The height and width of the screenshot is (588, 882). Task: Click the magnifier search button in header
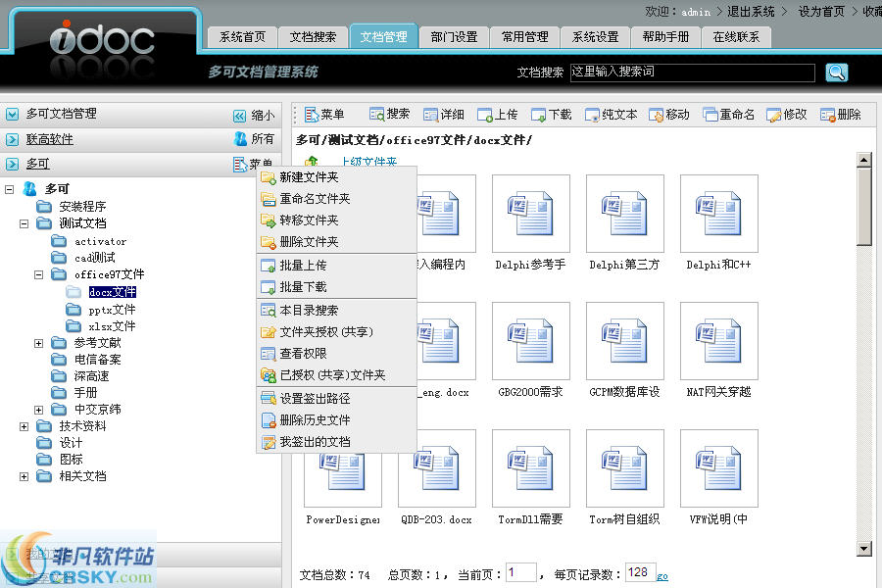coord(836,73)
